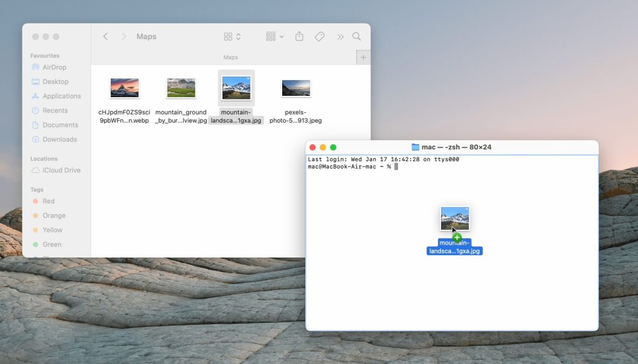Click inside the Terminal command prompt
This screenshot has height=364, width=638.
pos(397,167)
